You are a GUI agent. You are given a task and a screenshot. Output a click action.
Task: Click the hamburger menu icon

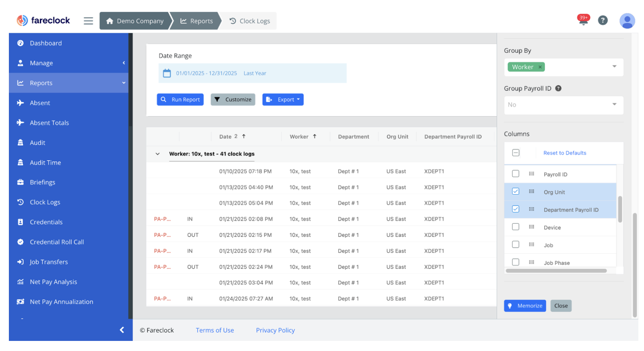coord(88,21)
